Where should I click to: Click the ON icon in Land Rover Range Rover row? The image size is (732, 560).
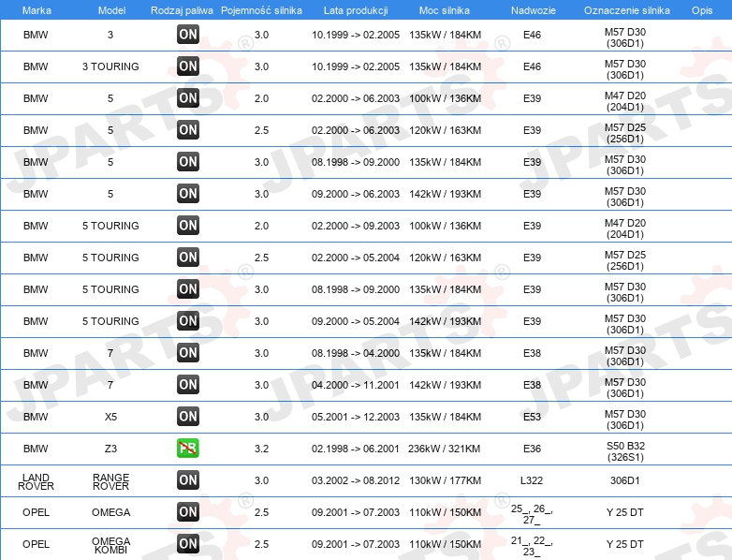(x=188, y=480)
